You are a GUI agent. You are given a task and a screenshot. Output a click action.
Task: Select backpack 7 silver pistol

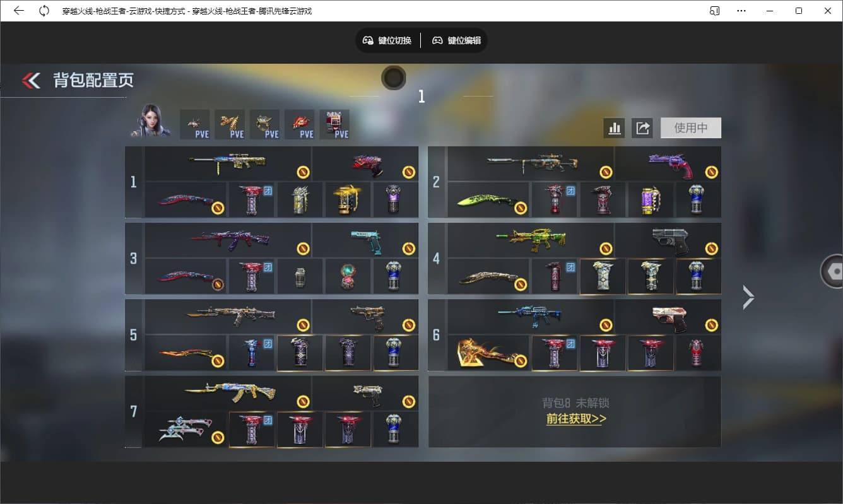pos(365,393)
